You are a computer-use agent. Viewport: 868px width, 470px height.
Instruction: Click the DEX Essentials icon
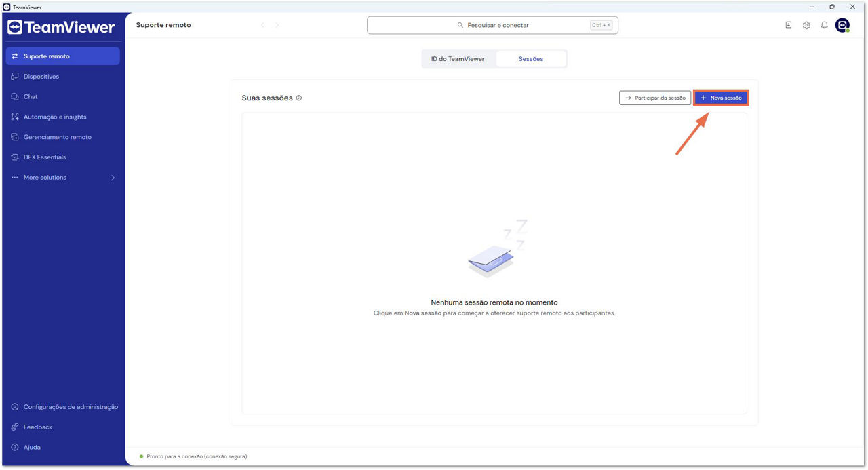(x=15, y=157)
